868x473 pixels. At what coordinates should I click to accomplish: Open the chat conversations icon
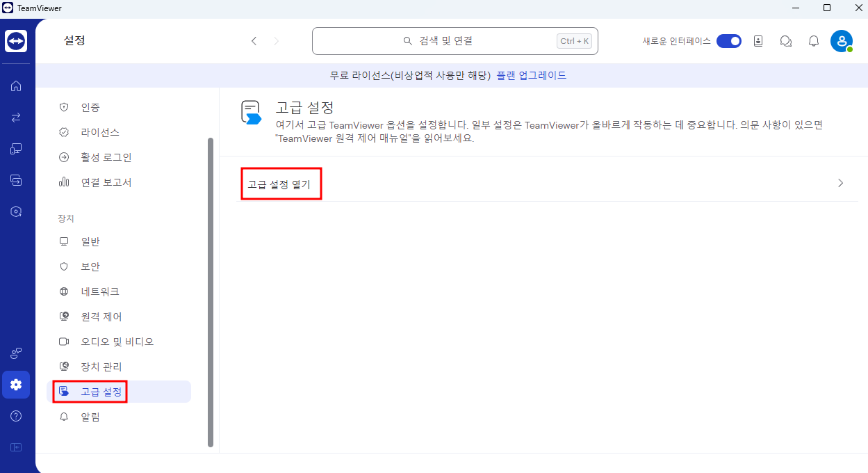point(786,41)
